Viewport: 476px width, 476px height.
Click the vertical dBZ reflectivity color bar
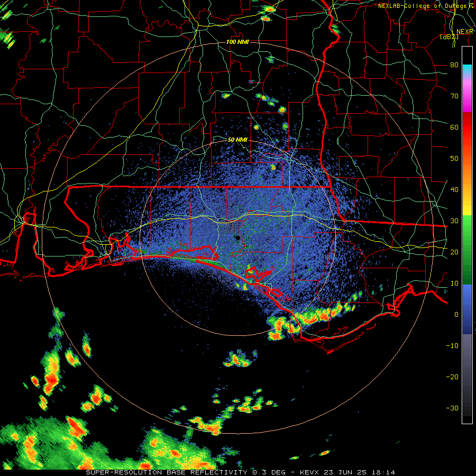pos(467,235)
